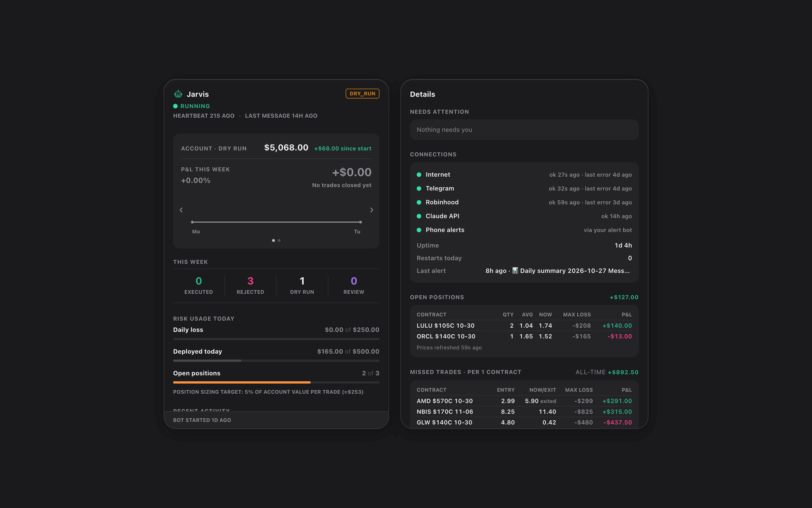Open the Rejected trades count
Image resolution: width=812 pixels, height=508 pixels.
pyautogui.click(x=250, y=286)
